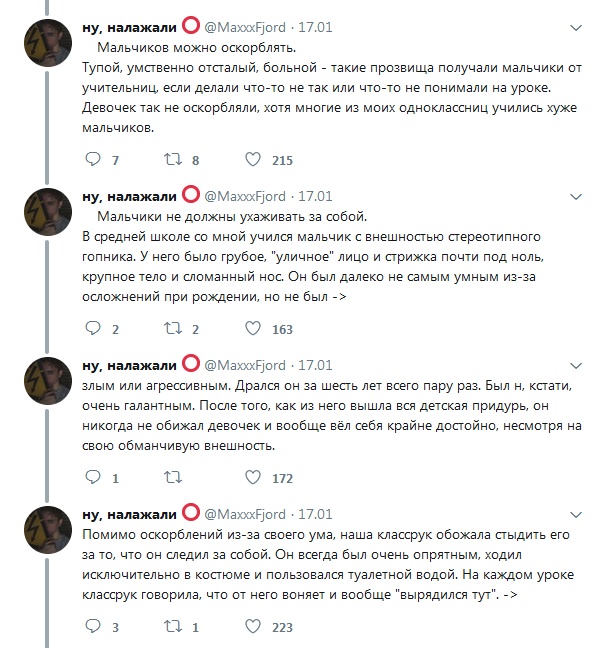609x648 pixels.
Task: Open the menu chevron on first tweet
Action: coord(576,28)
